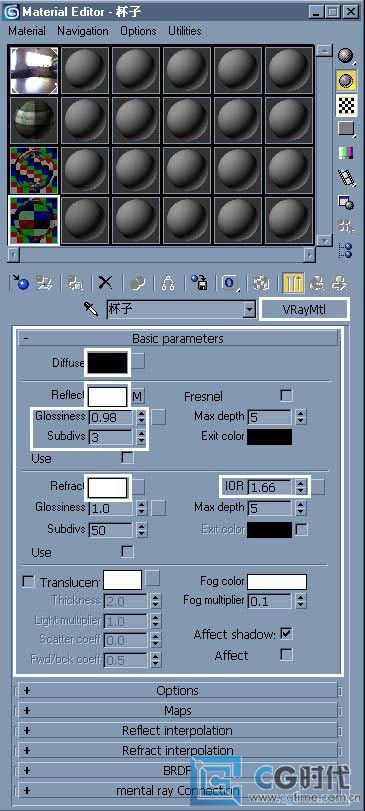Open the Utilities menu

click(185, 31)
